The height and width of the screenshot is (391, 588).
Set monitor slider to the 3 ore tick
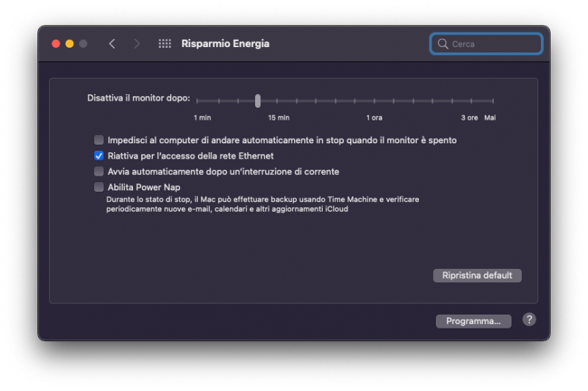[x=473, y=101]
